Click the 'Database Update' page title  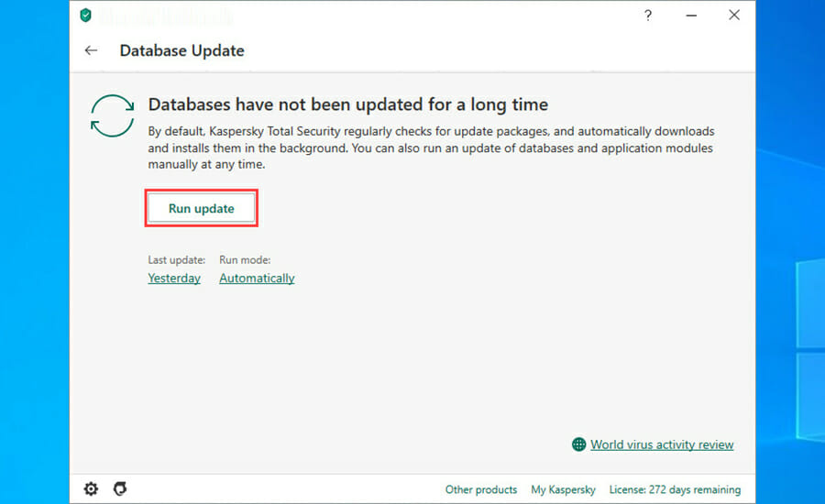(182, 50)
